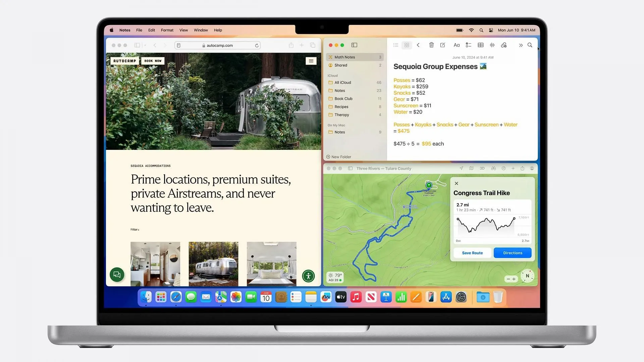The image size is (644, 362).
Task: Open the View menu in menu bar
Action: point(183,30)
